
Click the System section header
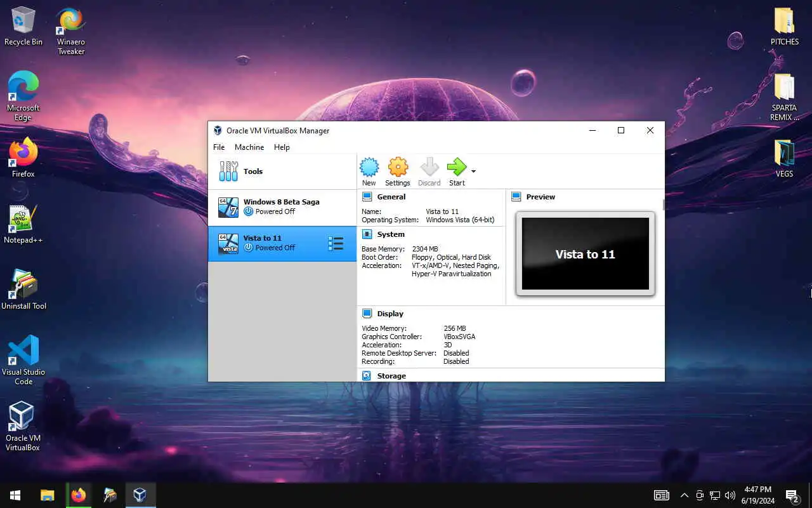[x=391, y=234]
